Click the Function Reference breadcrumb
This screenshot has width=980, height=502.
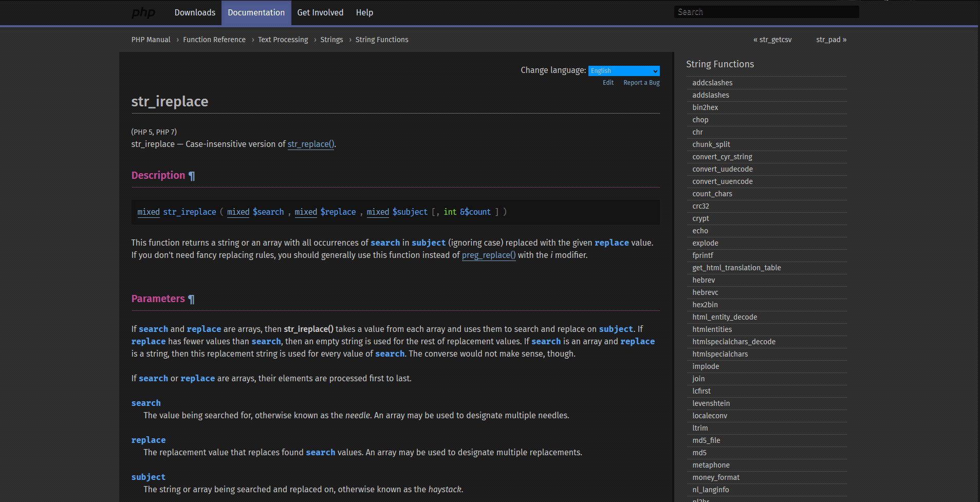(x=214, y=40)
